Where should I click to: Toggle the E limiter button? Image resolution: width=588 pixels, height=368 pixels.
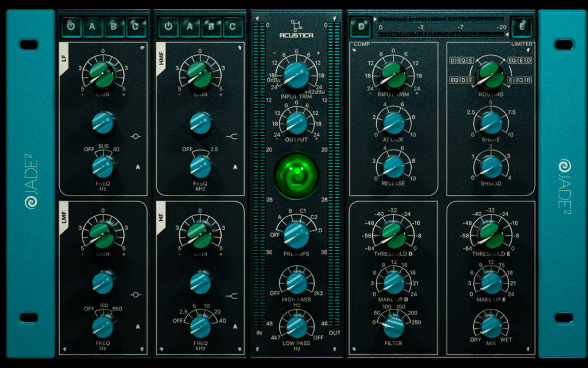pos(521,26)
